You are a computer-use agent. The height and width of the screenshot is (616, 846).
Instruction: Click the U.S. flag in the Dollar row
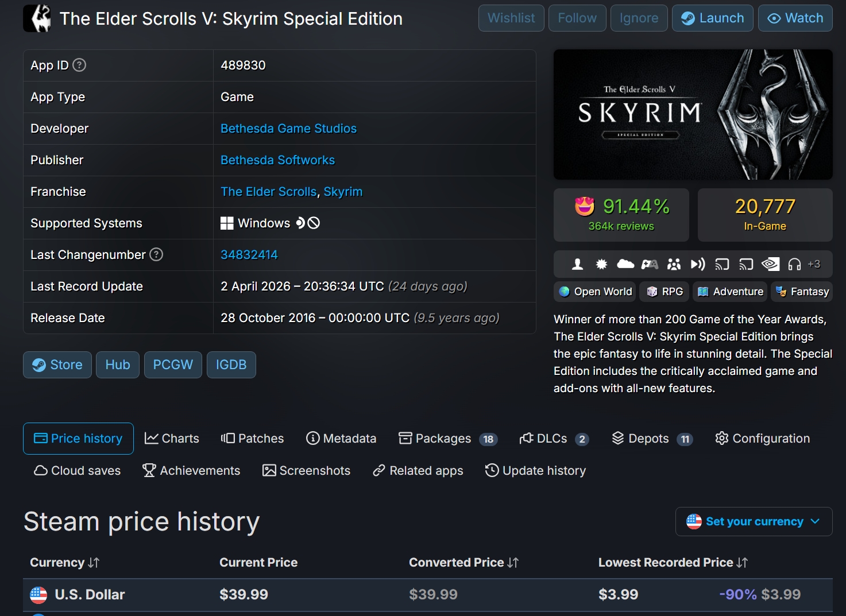(x=38, y=595)
